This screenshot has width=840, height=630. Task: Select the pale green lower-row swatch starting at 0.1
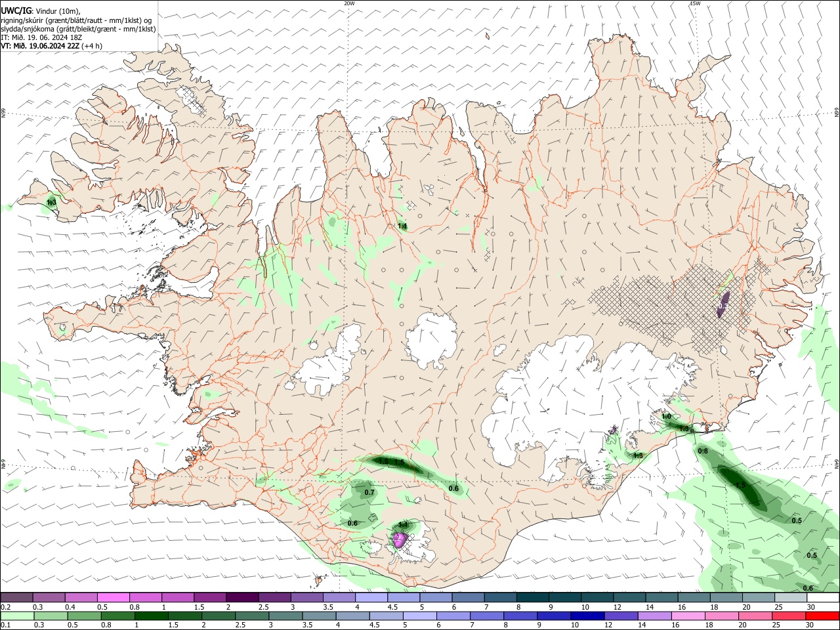(x=16, y=616)
